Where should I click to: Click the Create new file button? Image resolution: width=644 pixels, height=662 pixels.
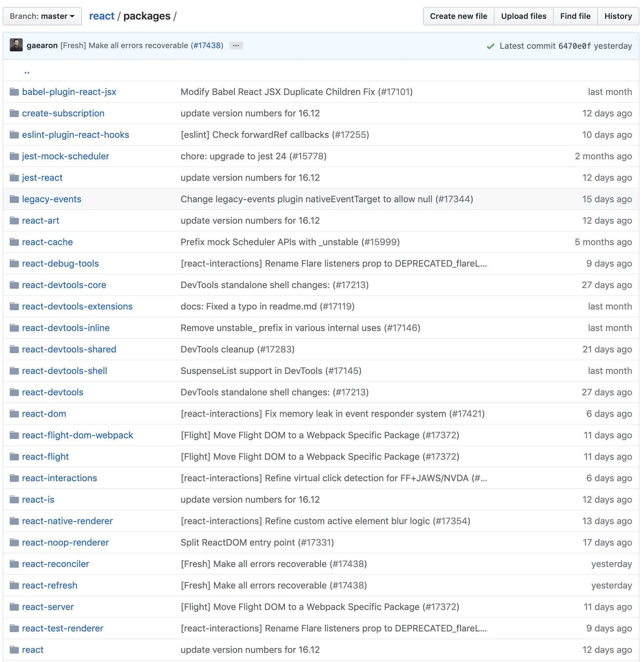point(458,16)
